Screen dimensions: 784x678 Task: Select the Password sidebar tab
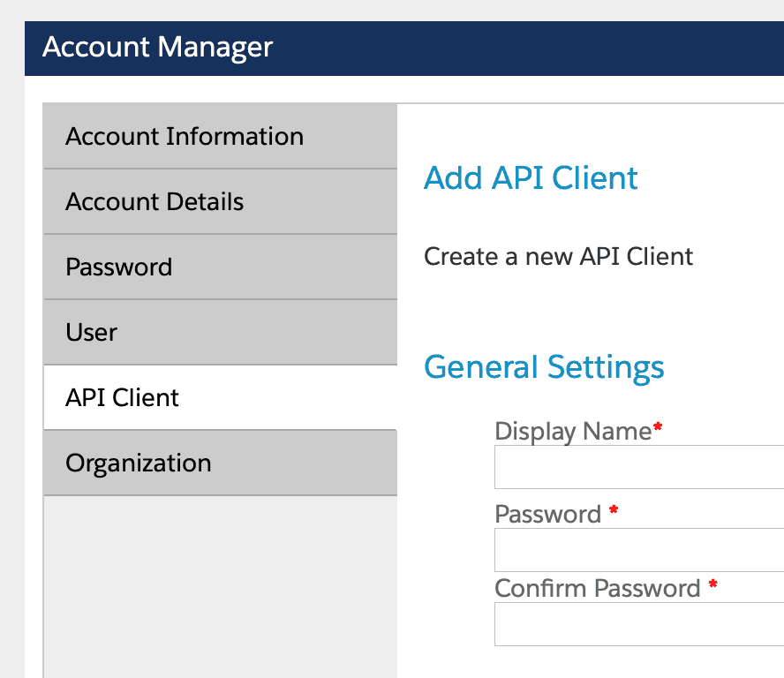coord(119,267)
